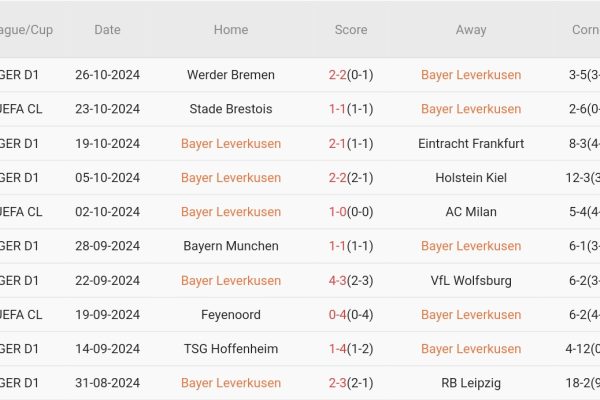The image size is (600, 400).
Task: Open Werder Bremen team link
Action: pos(231,75)
